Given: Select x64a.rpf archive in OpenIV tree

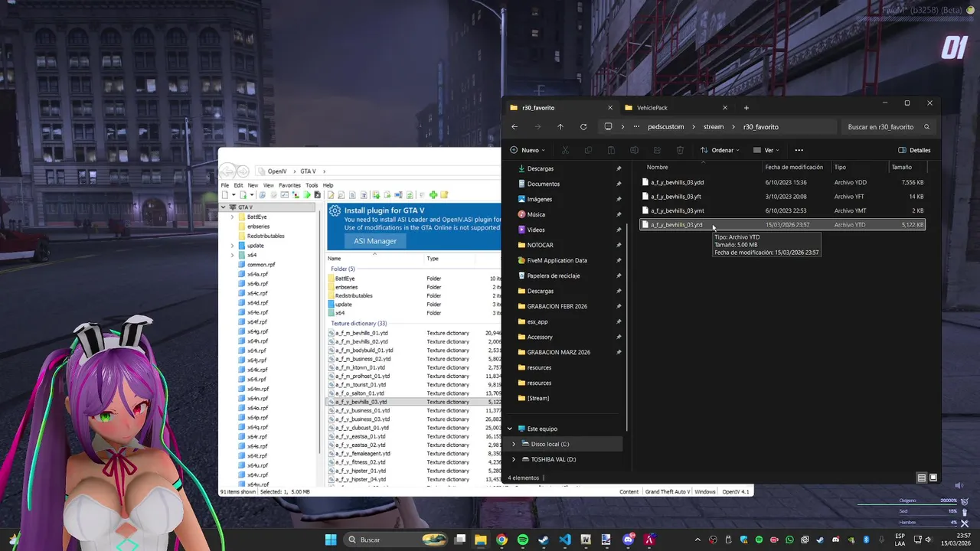Looking at the screenshot, I should pos(257,274).
